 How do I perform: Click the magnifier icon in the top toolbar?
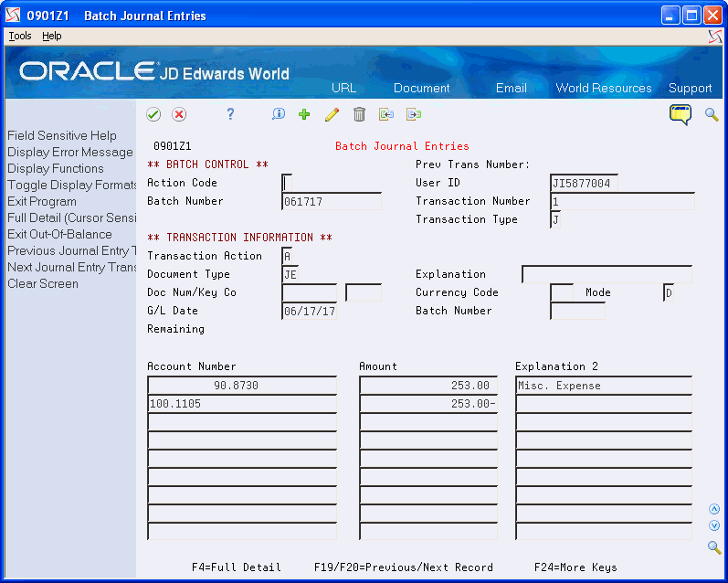tap(712, 114)
